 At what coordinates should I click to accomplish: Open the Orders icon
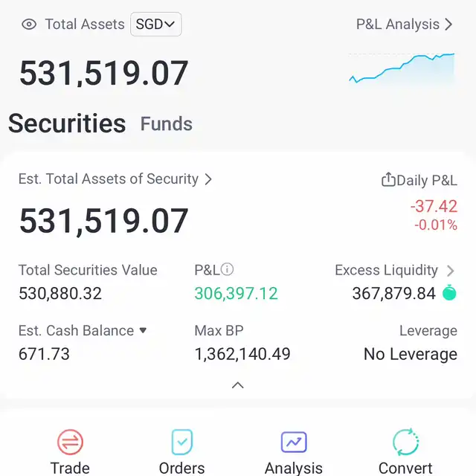click(x=181, y=442)
